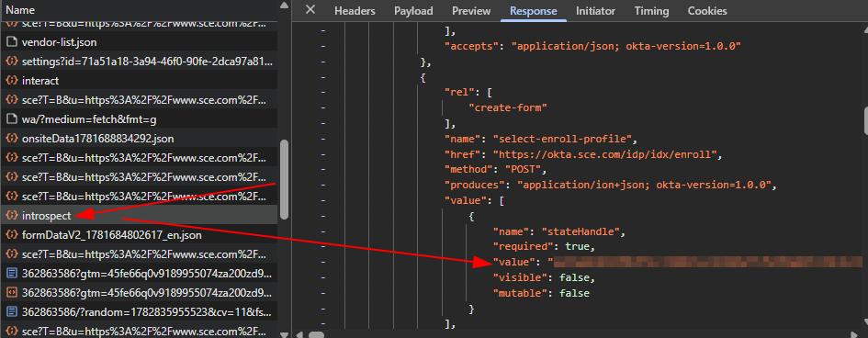This screenshot has height=338, width=868.
Task: Click the up arrow of the request list scrollbar
Action: (x=284, y=5)
